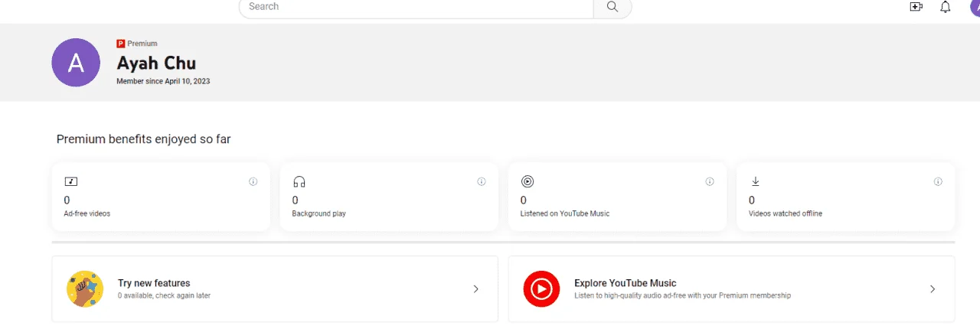
Task: Click the Premium label next to badge
Action: (x=142, y=44)
